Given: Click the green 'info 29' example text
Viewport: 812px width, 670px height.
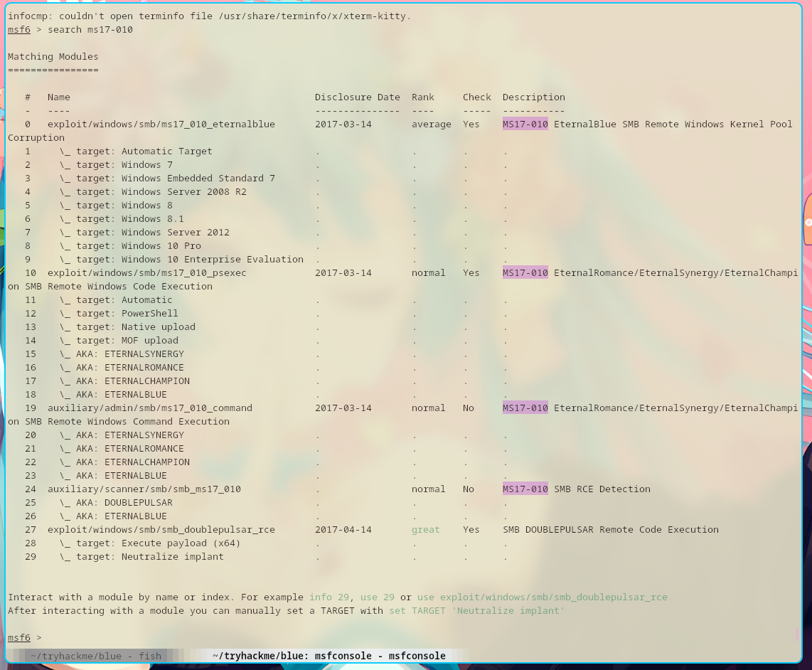Looking at the screenshot, I should tap(328, 597).
